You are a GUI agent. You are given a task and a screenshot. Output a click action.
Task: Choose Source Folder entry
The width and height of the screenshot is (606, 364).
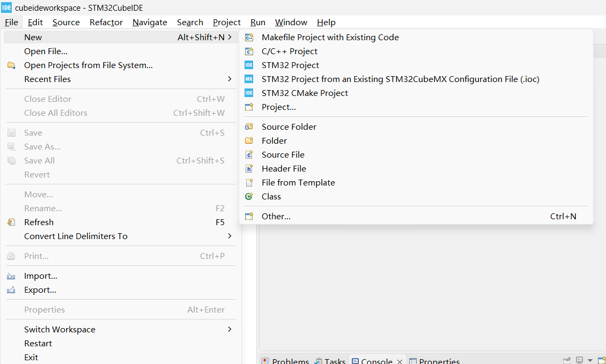pyautogui.click(x=416, y=127)
